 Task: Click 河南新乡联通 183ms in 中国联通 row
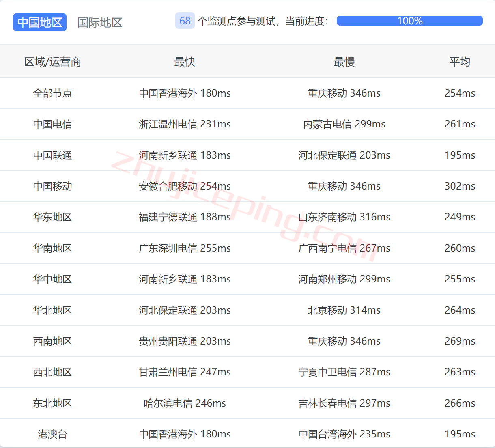tap(185, 155)
